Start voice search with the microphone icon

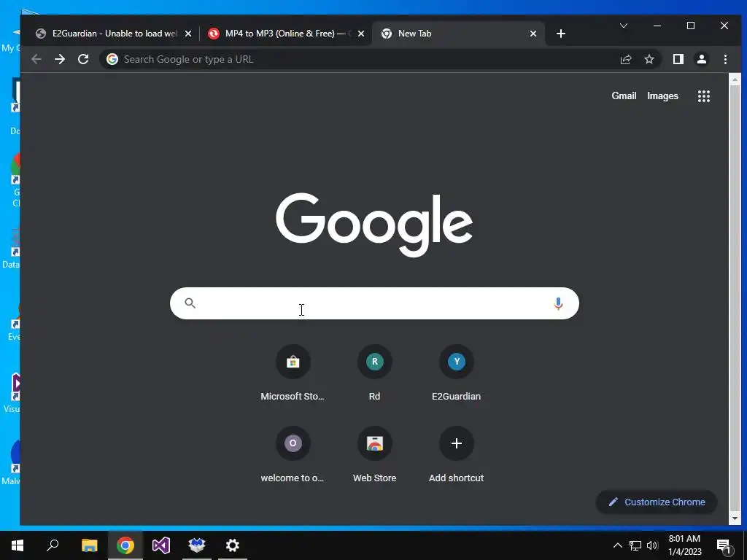(x=558, y=303)
